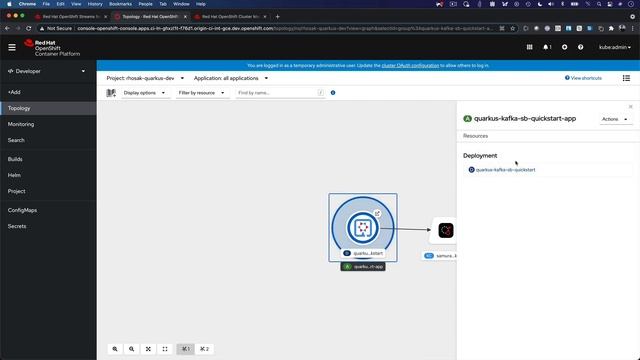Switch to Red Hat OpenShift Cluster tab
This screenshot has width=640, height=360.
(x=230, y=17)
